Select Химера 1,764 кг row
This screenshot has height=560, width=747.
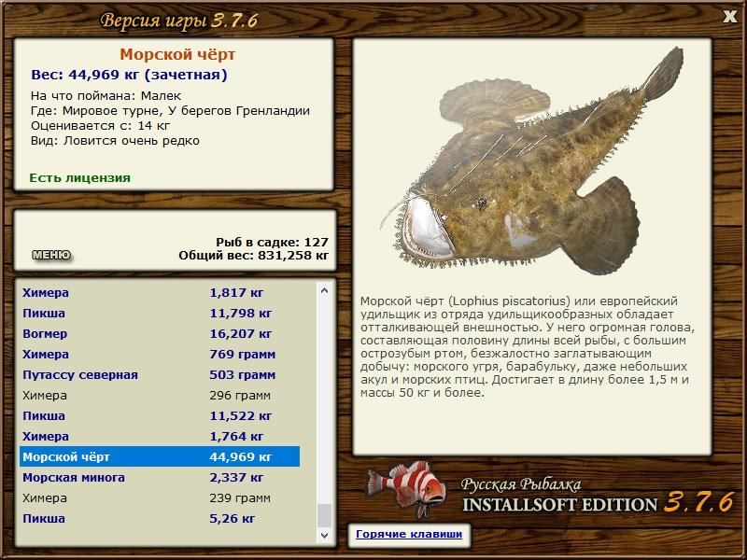(x=160, y=436)
